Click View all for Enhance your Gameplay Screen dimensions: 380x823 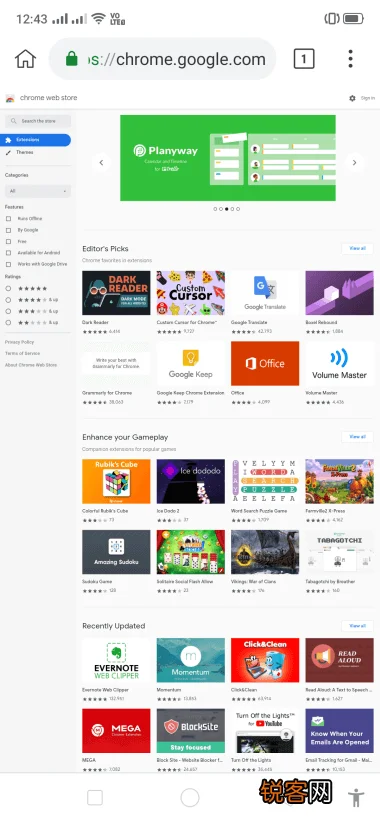pos(357,437)
